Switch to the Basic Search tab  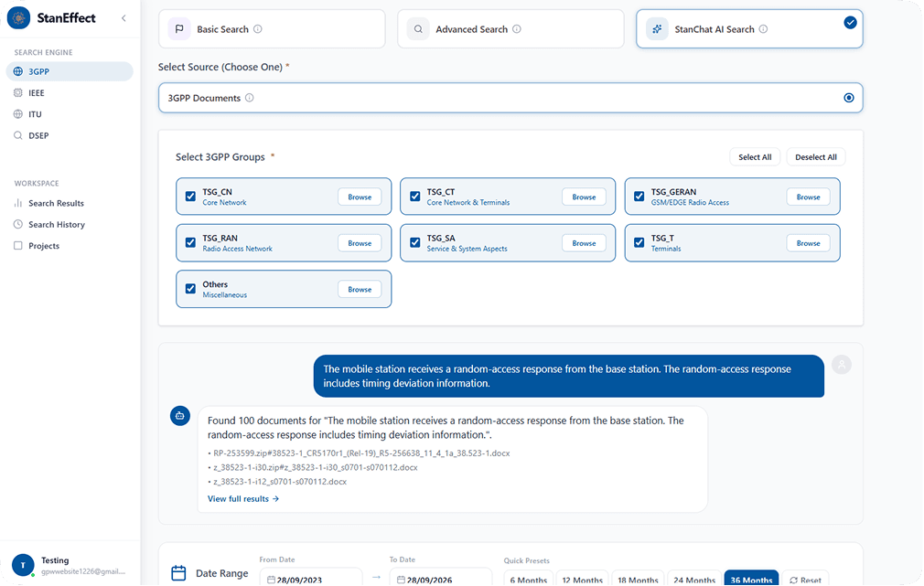[272, 29]
